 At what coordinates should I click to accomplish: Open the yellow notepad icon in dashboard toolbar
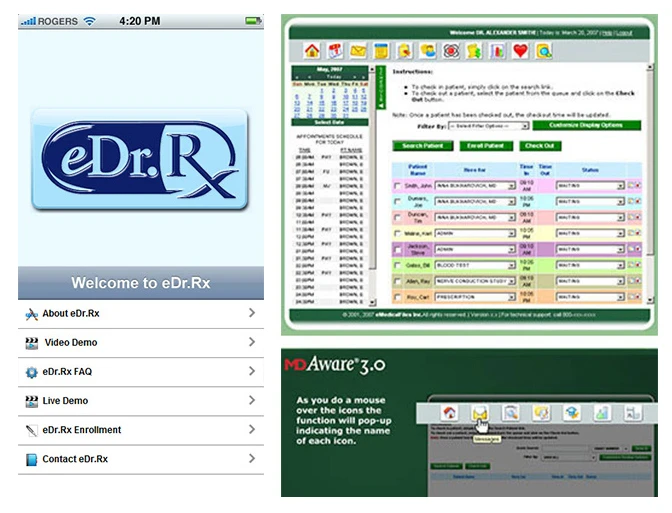(x=381, y=51)
